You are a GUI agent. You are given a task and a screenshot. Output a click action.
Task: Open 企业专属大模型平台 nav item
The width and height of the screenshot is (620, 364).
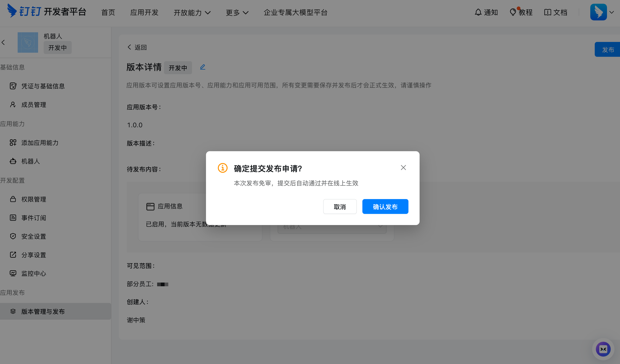[x=296, y=13]
